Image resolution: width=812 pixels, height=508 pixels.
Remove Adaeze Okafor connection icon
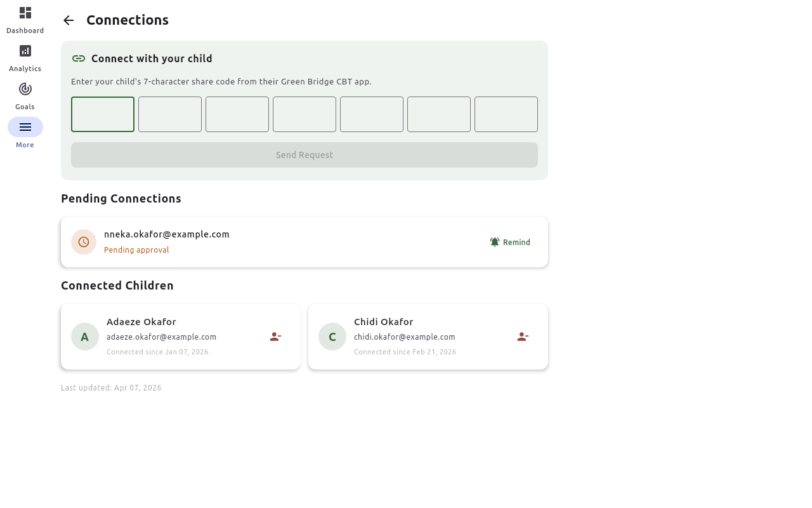pyautogui.click(x=275, y=337)
